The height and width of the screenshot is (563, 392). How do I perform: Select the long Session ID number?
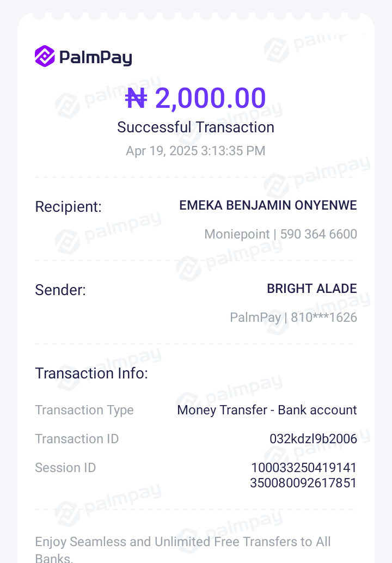303,475
